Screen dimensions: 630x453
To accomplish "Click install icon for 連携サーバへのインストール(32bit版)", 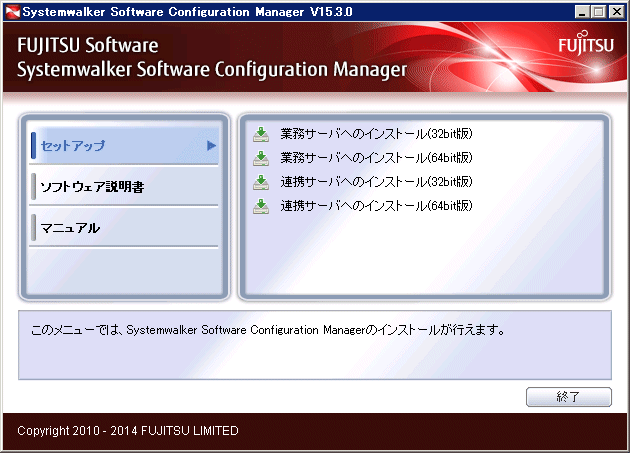I will [x=261, y=182].
